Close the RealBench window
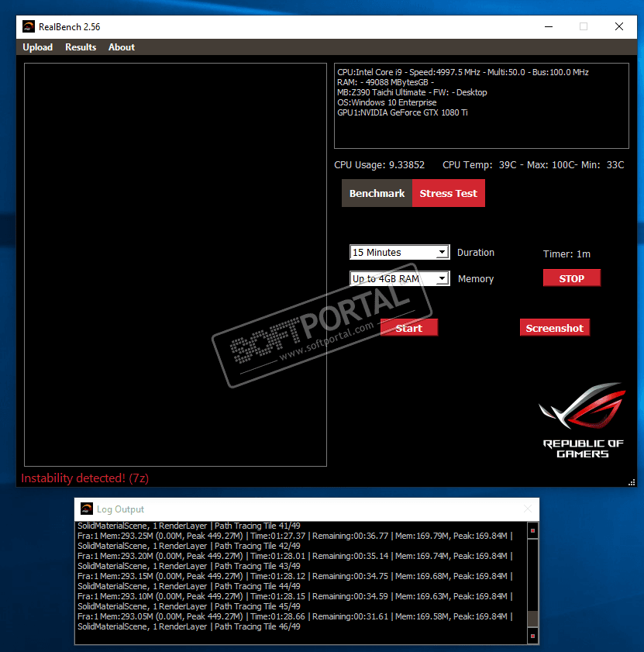Image resolution: width=644 pixels, height=652 pixels. pyautogui.click(x=619, y=26)
